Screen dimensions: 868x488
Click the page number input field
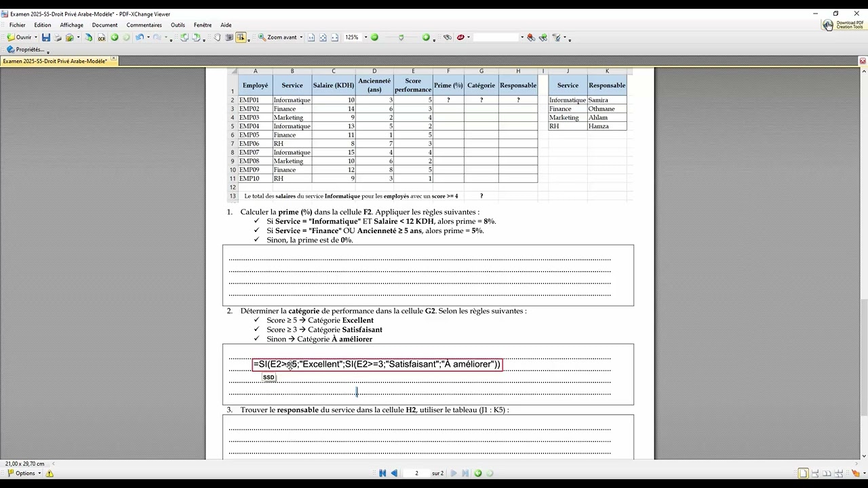[x=416, y=473]
